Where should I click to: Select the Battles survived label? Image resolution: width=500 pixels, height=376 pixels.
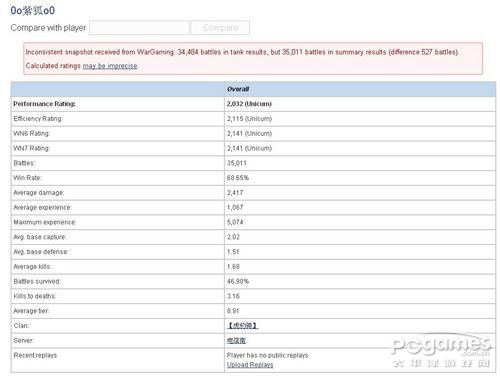pyautogui.click(x=37, y=281)
